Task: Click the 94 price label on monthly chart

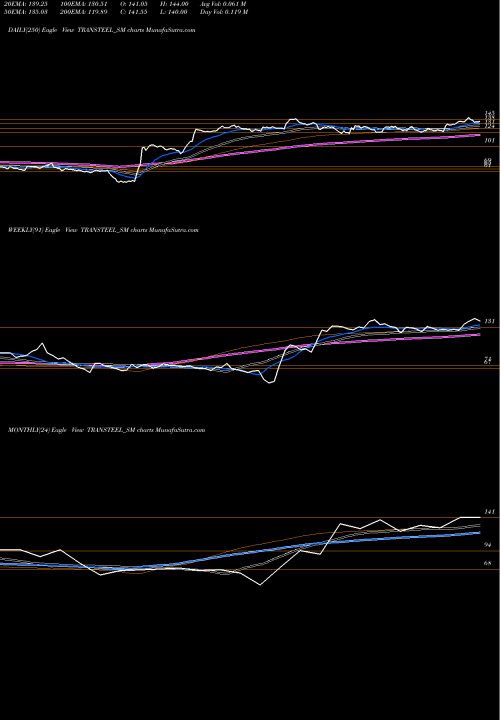Action: click(488, 545)
